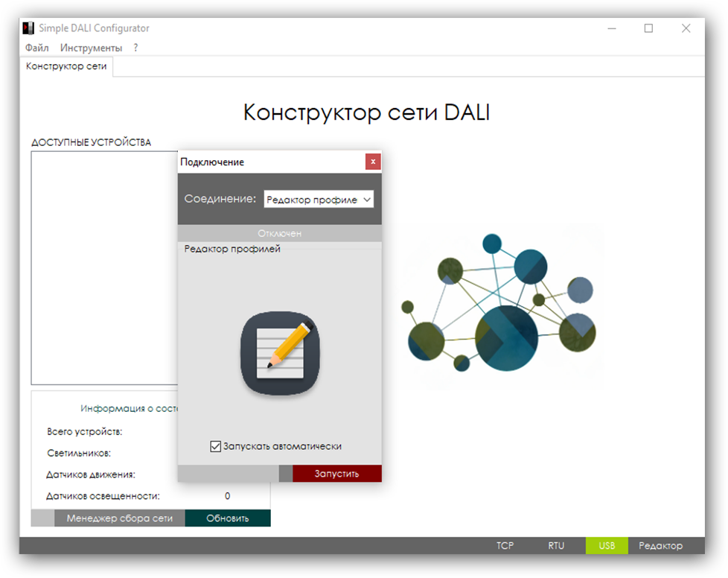Click the Запустить button
Viewport: 728px width, 578px height.
(x=337, y=474)
